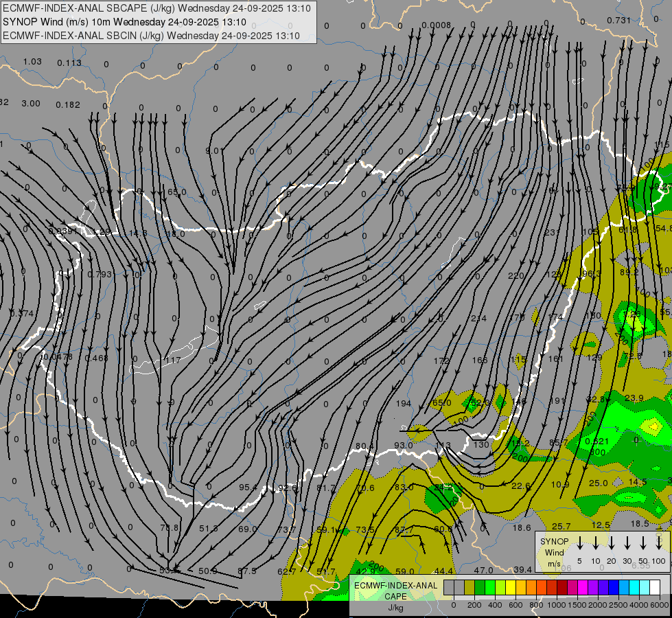Click the 5 m/s wind arrow symbol

[x=579, y=543]
